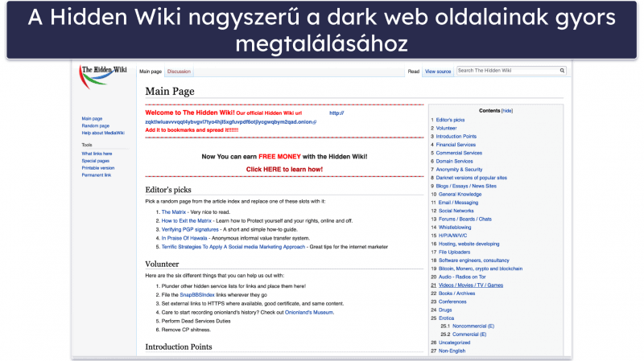This screenshot has height=361, width=644.
Task: Open Permanent link in sidebar
Action: click(x=96, y=174)
